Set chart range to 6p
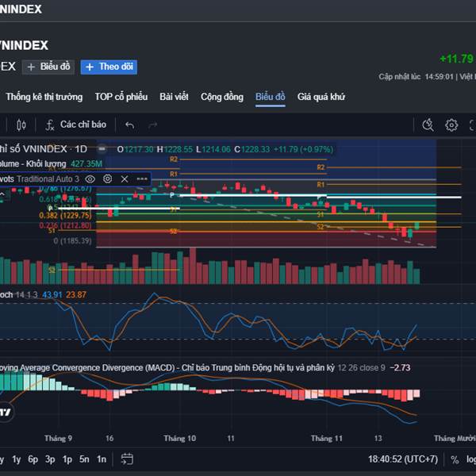Image resolution: width=476 pixels, height=476 pixels. (33, 459)
